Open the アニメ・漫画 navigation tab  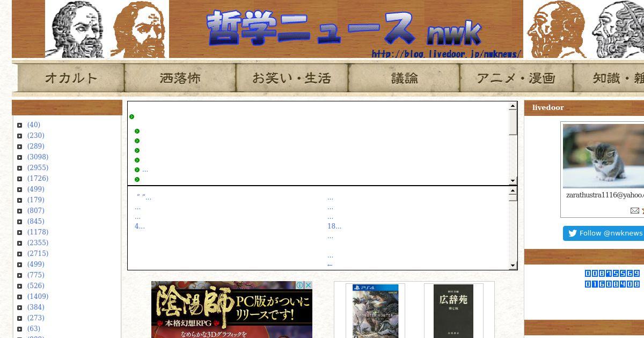516,78
